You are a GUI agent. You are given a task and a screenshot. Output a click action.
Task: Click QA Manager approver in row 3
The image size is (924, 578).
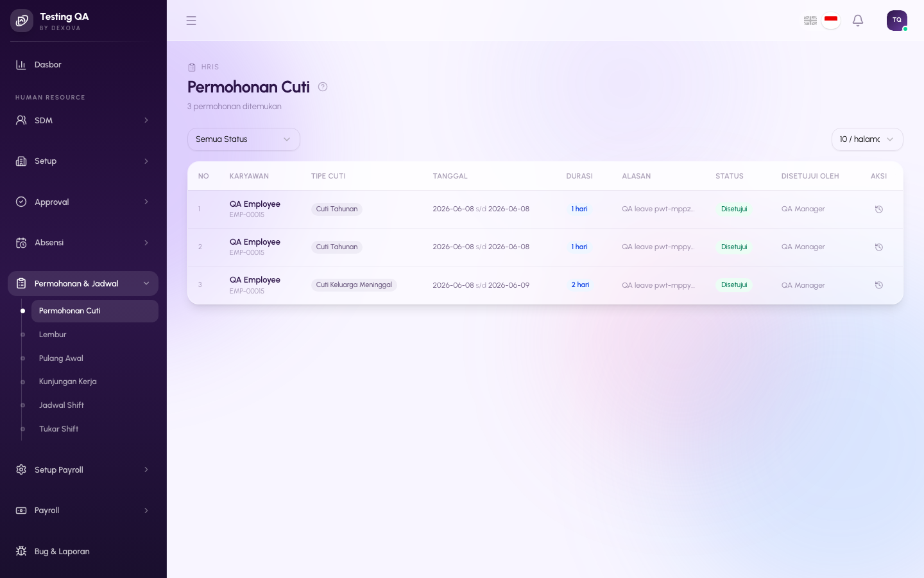coord(803,285)
